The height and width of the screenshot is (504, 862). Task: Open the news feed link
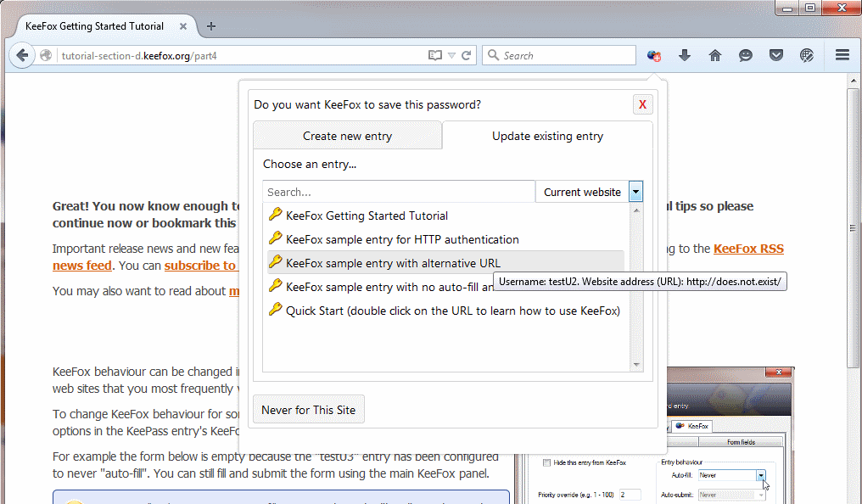(x=82, y=266)
